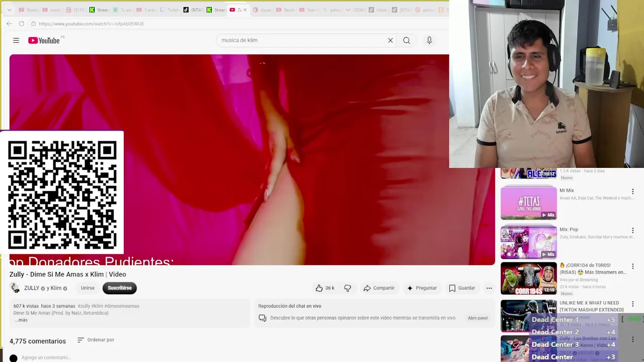The height and width of the screenshot is (362, 644).
Task: Save the video with Guardar
Action: point(462,288)
